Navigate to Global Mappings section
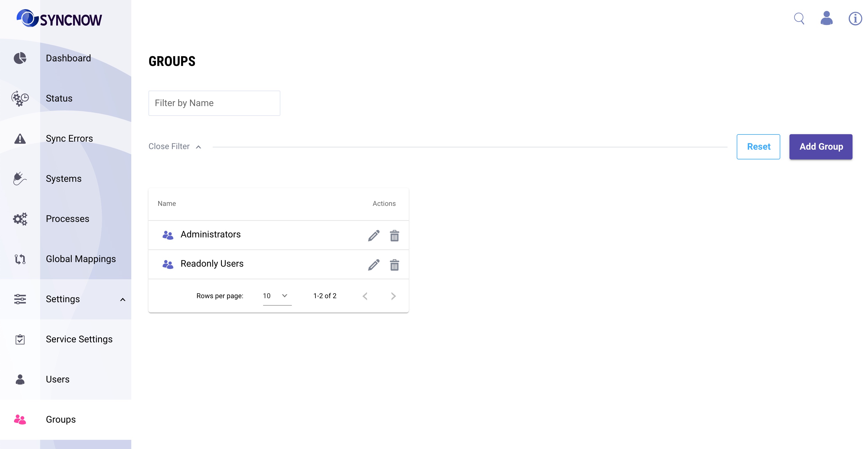This screenshot has height=449, width=868. [x=81, y=259]
